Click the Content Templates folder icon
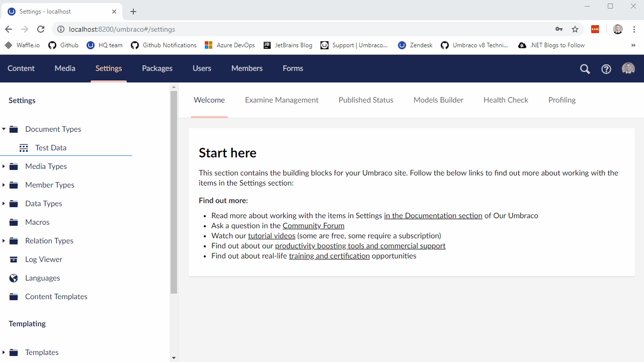This screenshot has height=362, width=644. coord(13,296)
